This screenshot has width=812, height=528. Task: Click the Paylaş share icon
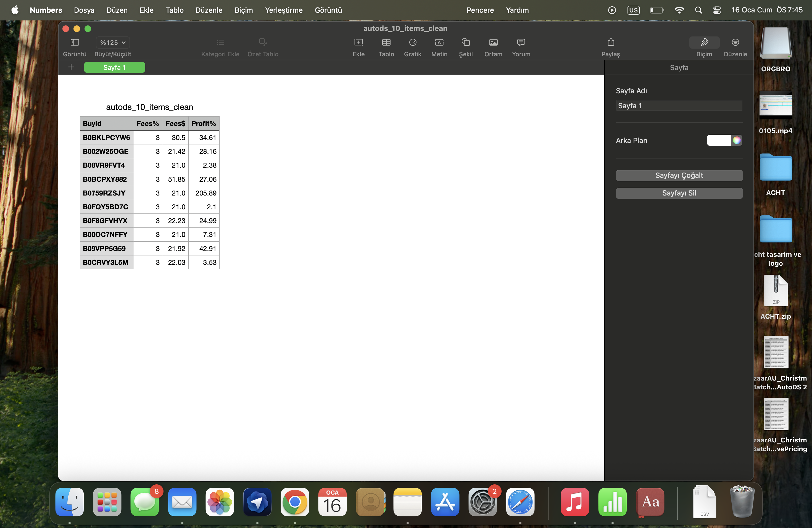click(x=611, y=42)
